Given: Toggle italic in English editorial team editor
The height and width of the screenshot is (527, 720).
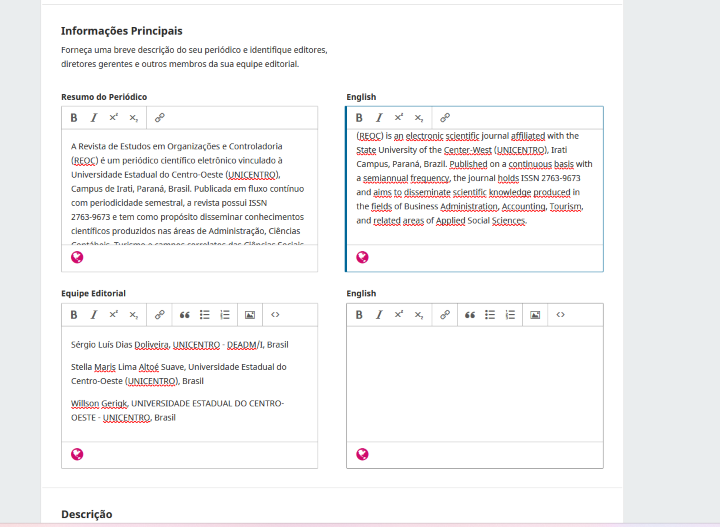Looking at the screenshot, I should pos(379,315).
